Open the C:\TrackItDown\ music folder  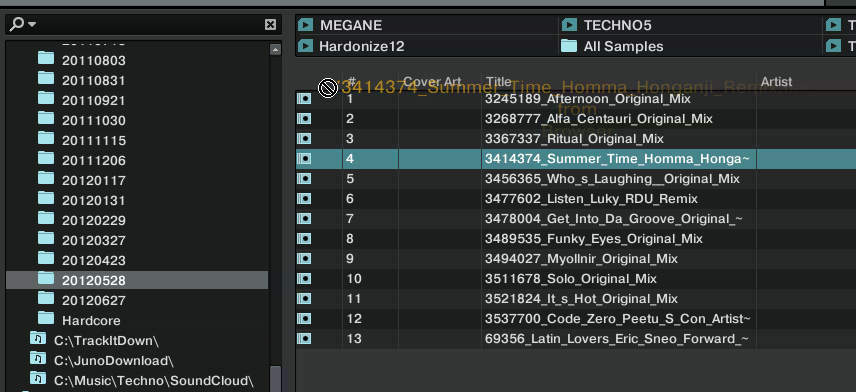[x=106, y=341]
